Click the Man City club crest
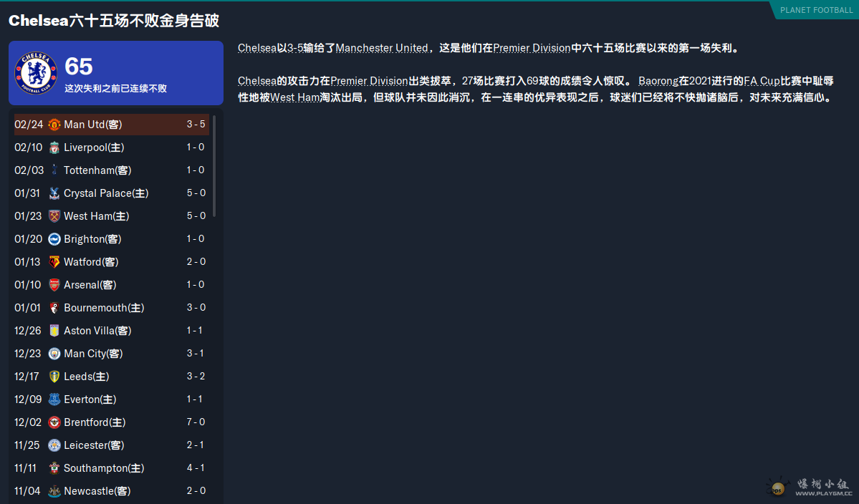The width and height of the screenshot is (859, 504). point(54,354)
